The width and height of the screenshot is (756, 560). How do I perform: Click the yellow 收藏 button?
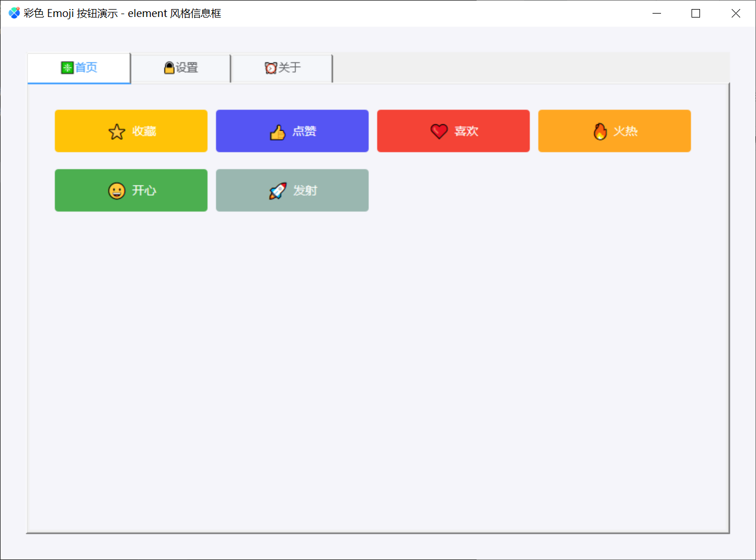coord(131,131)
